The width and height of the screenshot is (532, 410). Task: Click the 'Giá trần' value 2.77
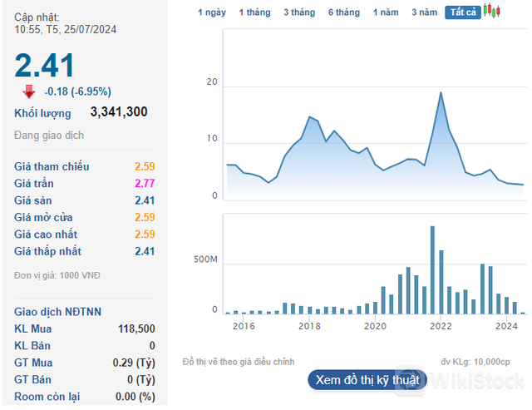[144, 183]
